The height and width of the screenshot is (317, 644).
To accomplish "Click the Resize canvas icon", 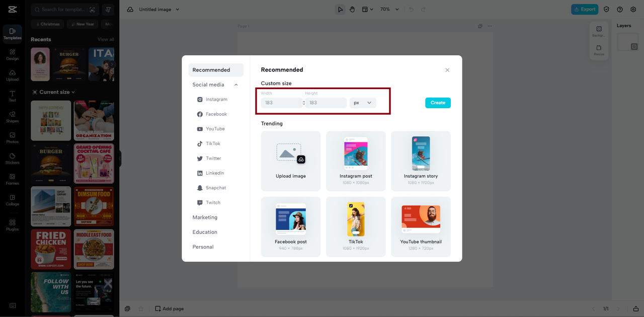I will pyautogui.click(x=599, y=50).
